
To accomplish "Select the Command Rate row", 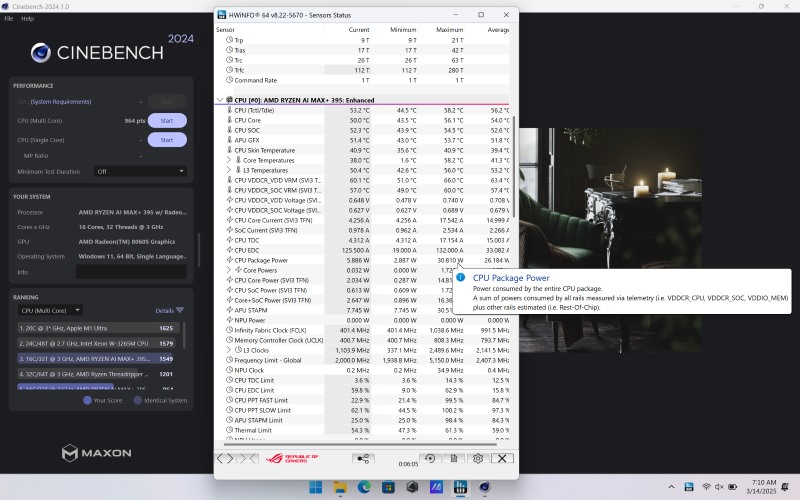I will [x=362, y=80].
